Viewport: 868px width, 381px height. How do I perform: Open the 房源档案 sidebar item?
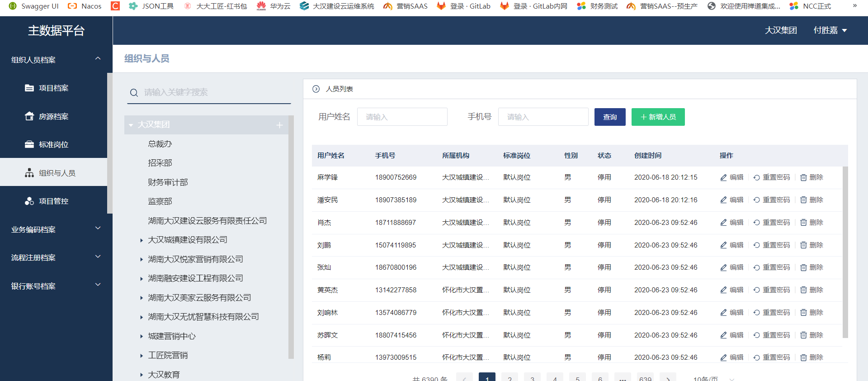pyautogui.click(x=53, y=116)
